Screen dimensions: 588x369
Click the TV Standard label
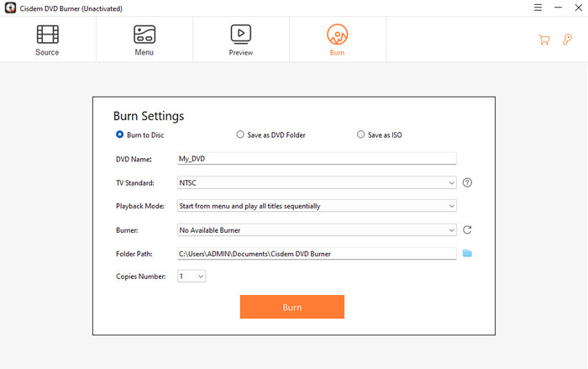(x=135, y=182)
